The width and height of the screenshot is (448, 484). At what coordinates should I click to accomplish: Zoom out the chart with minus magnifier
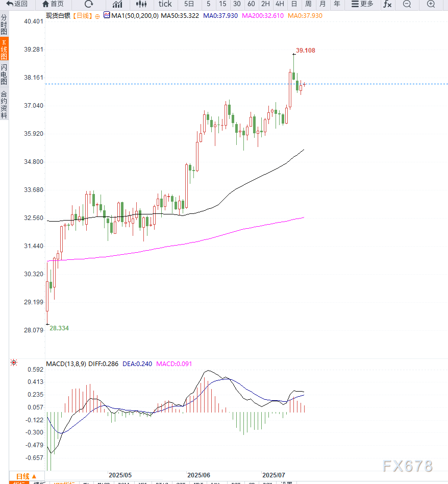(407, 4)
